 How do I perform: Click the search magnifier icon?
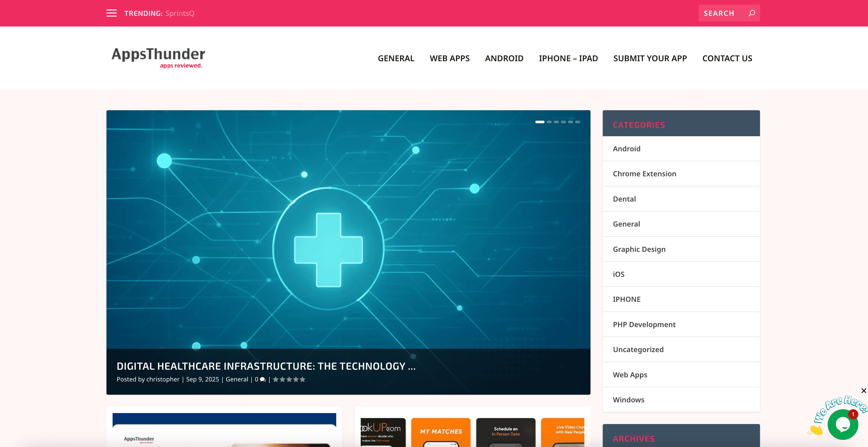[751, 13]
